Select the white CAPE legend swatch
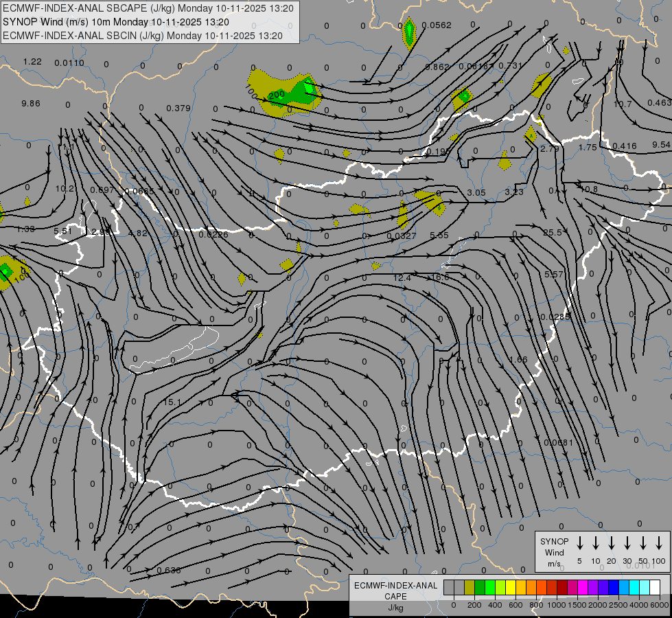 (655, 588)
